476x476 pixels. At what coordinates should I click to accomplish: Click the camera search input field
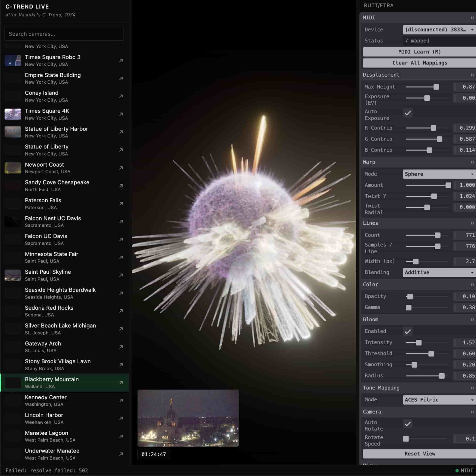(64, 34)
